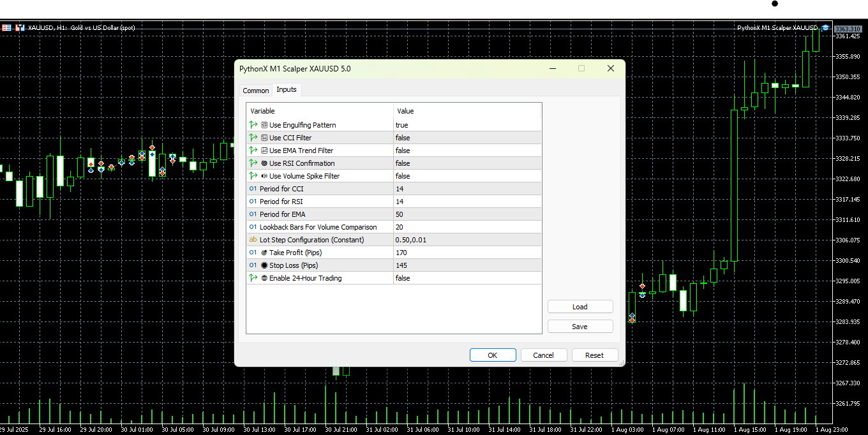This screenshot has width=868, height=435.
Task: Select the Lot Step Configuration (Constant) label
Action: 312,240
